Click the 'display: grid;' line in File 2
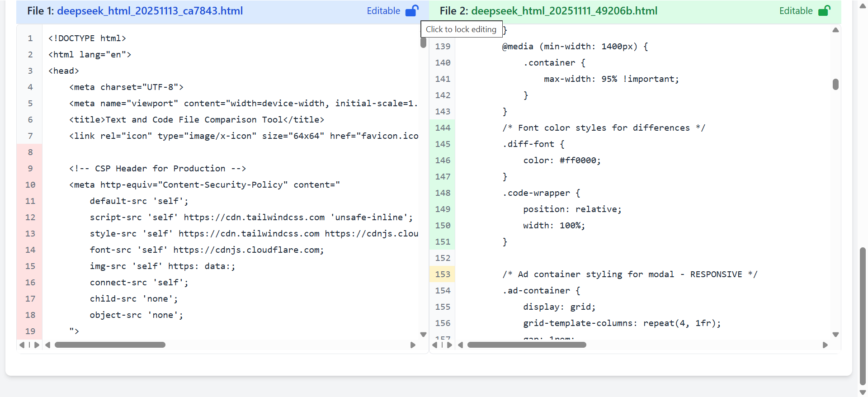 (x=559, y=307)
